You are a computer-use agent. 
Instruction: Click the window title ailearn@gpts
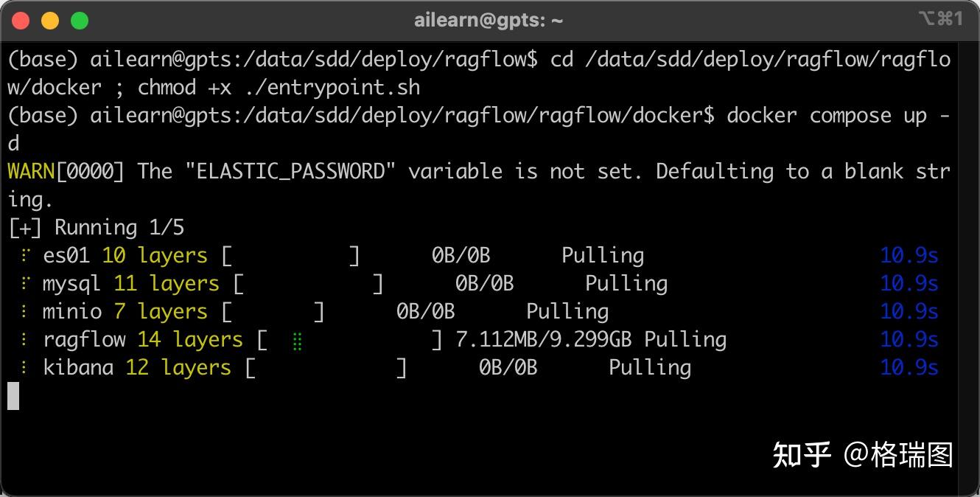pos(489,21)
